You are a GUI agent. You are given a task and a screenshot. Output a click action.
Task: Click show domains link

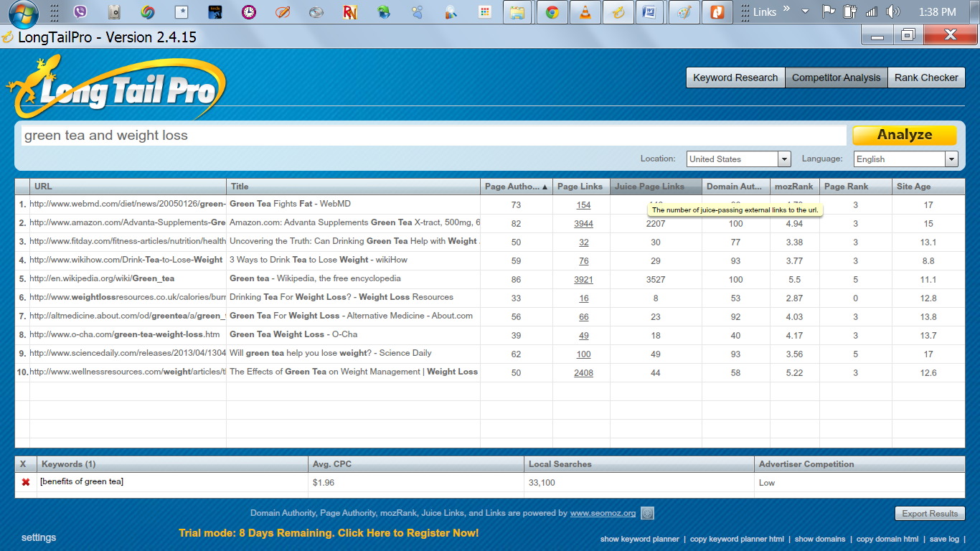(820, 539)
